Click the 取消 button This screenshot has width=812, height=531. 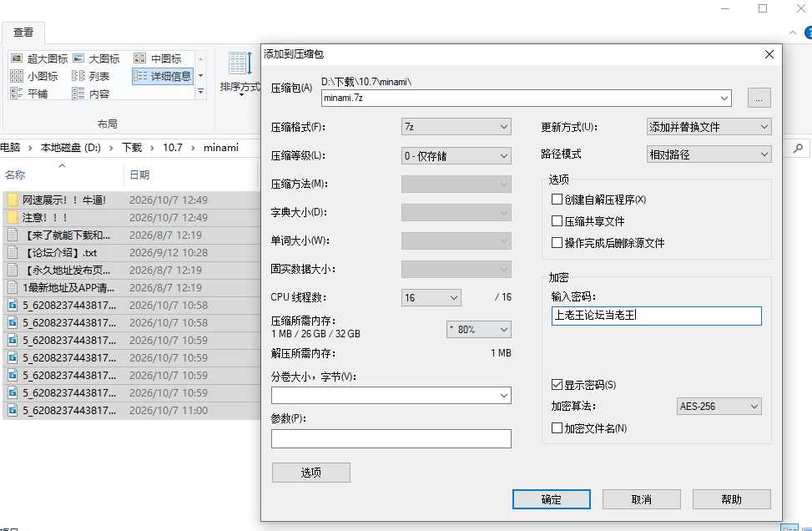pos(642,499)
